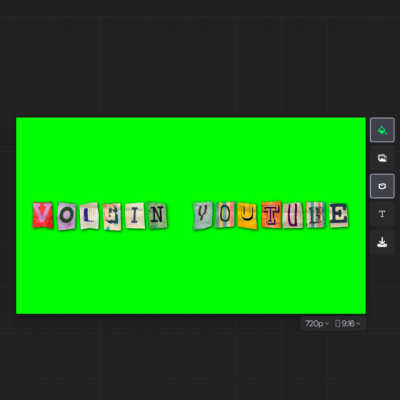Select the letter N cutout in VOLGIN
400x400 pixels.
coord(157,215)
